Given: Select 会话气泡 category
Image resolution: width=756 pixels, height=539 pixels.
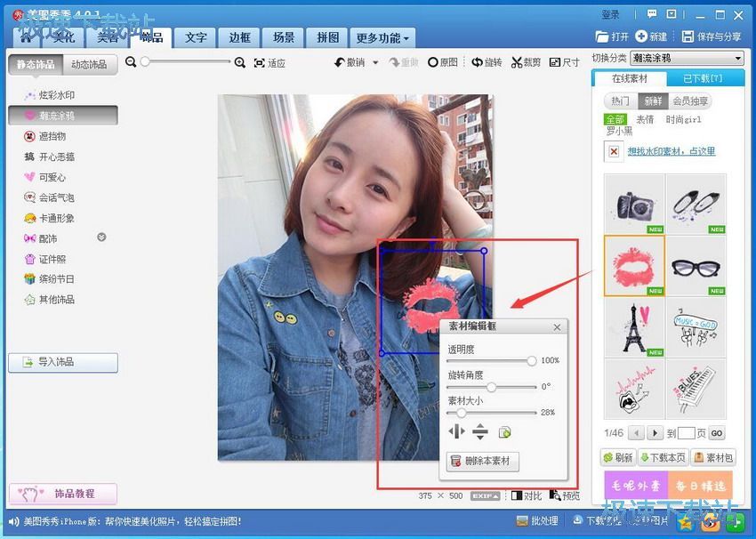Looking at the screenshot, I should [49, 197].
